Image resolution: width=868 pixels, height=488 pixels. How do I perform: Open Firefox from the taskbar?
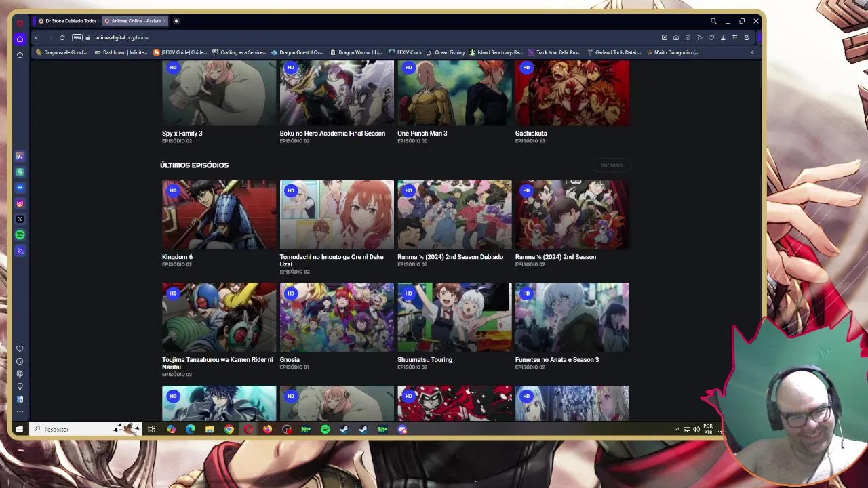click(x=268, y=429)
